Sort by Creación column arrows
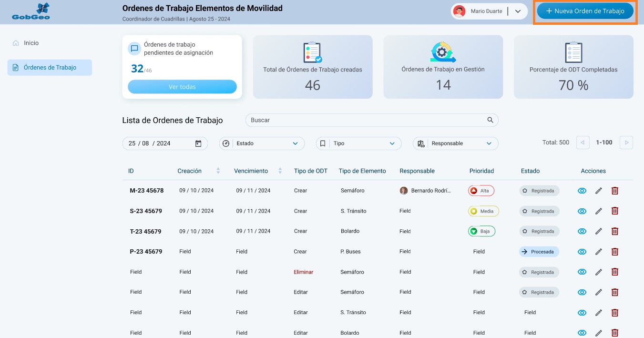 218,171
